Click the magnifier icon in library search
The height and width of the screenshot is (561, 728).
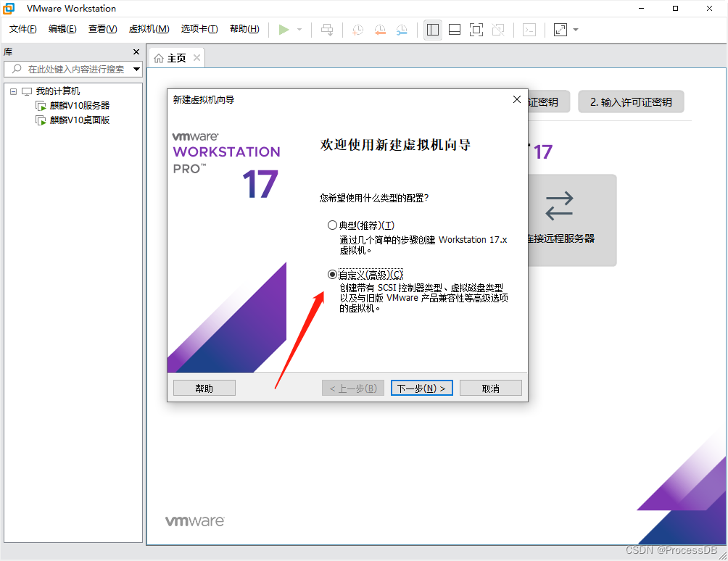pyautogui.click(x=17, y=69)
